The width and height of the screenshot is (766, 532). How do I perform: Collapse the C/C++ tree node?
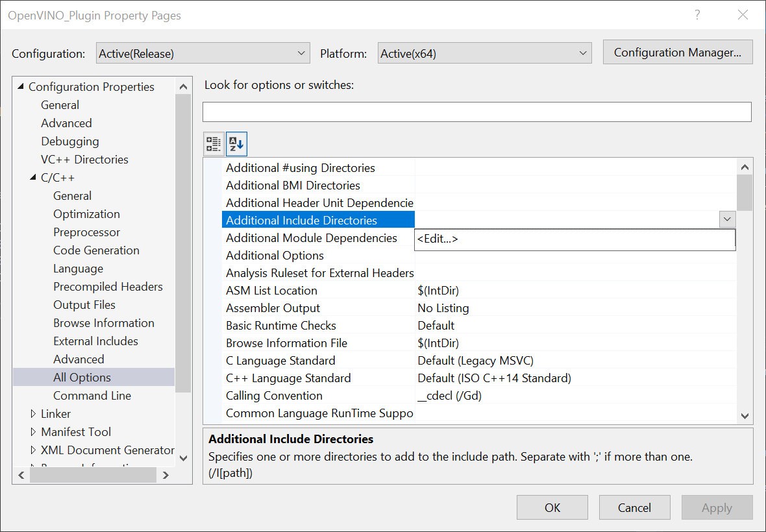tap(33, 178)
